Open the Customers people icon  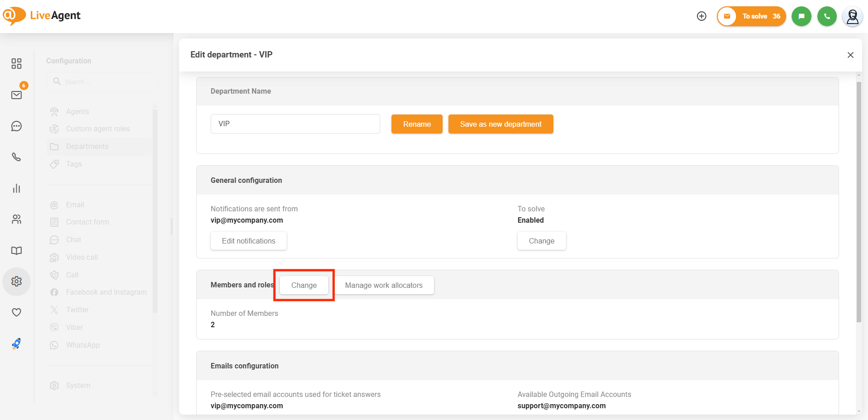[17, 220]
